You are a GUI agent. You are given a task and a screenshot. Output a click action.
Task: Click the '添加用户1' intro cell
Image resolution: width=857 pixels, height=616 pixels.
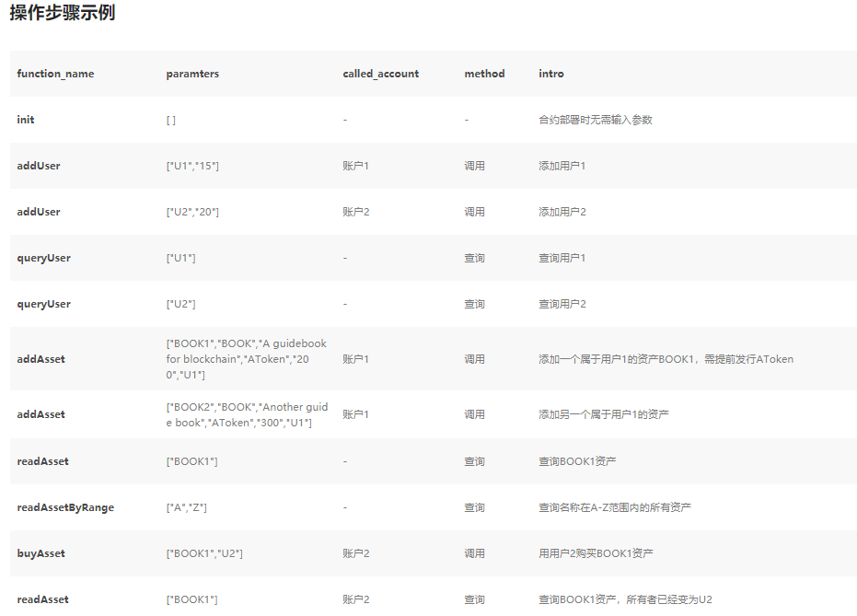(562, 166)
